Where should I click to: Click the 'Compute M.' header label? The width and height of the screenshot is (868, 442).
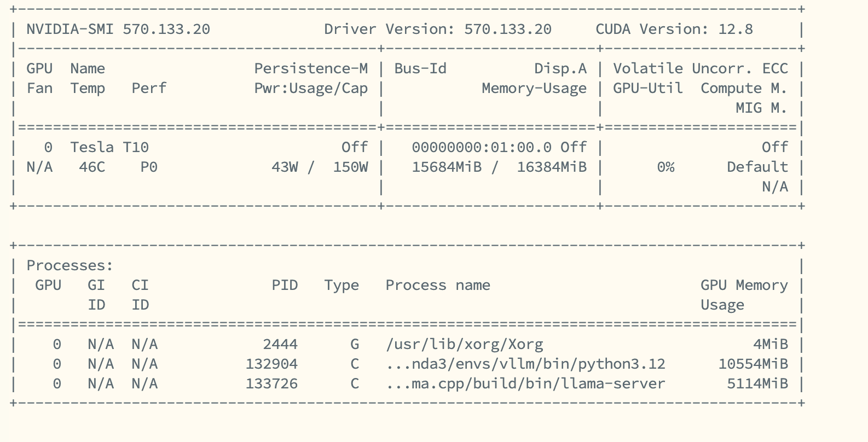click(744, 88)
